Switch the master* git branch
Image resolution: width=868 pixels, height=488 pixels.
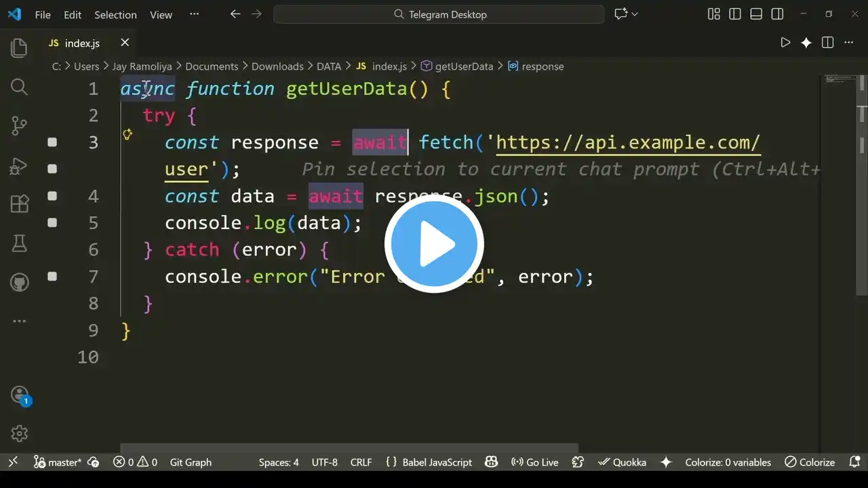(x=58, y=462)
